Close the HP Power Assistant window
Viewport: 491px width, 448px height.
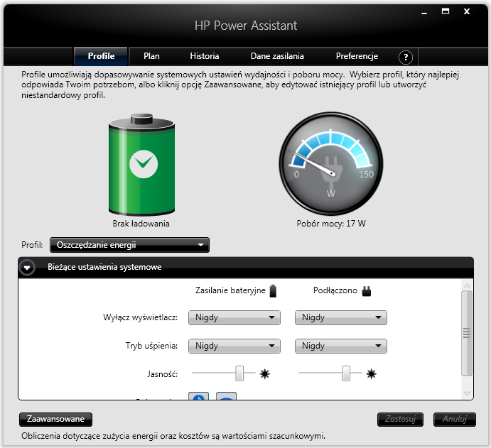tap(467, 11)
